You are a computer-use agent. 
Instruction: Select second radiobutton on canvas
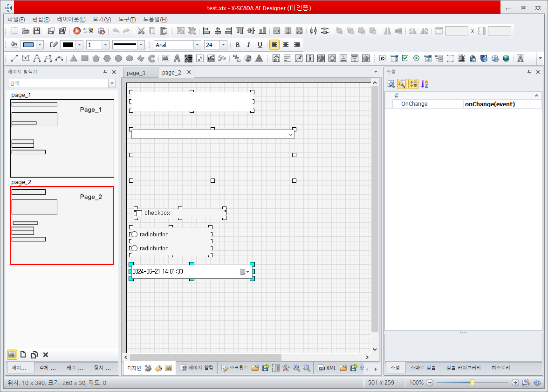click(135, 248)
